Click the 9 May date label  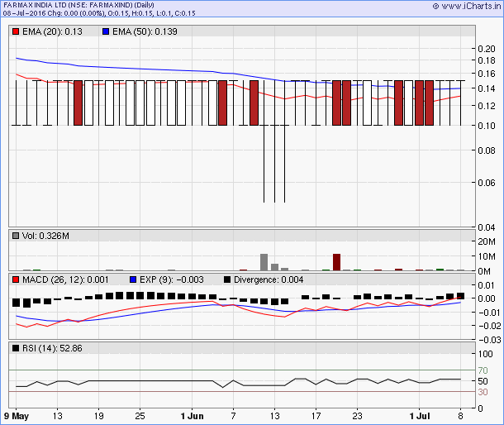point(17,416)
